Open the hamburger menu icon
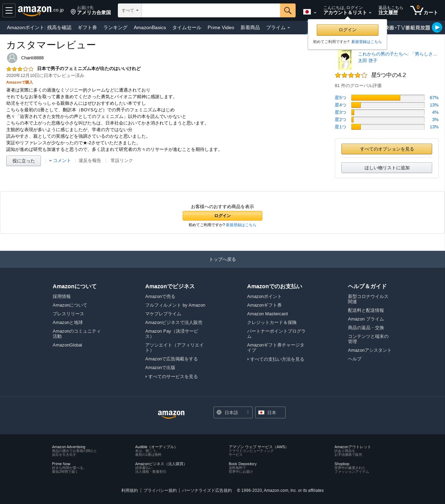This screenshot has width=445, height=504. pyautogui.click(x=9, y=10)
